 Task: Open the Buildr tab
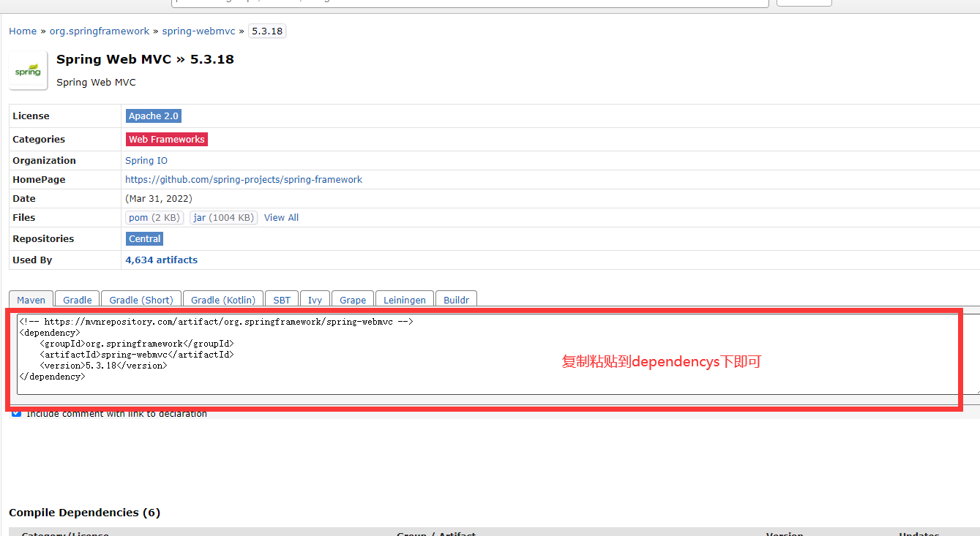pyautogui.click(x=456, y=300)
